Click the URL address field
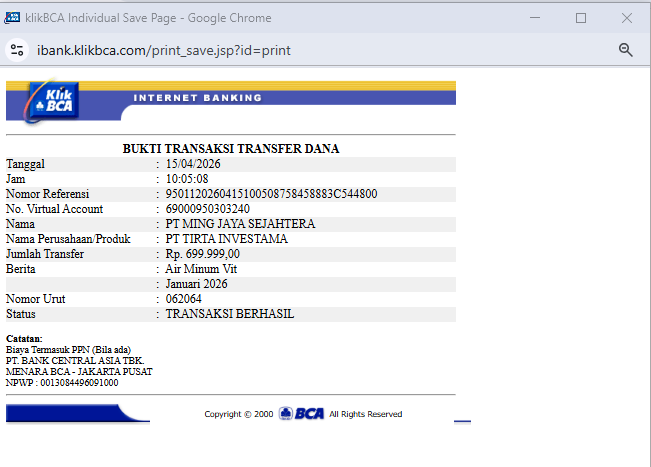The height and width of the screenshot is (467, 651). pyautogui.click(x=164, y=50)
